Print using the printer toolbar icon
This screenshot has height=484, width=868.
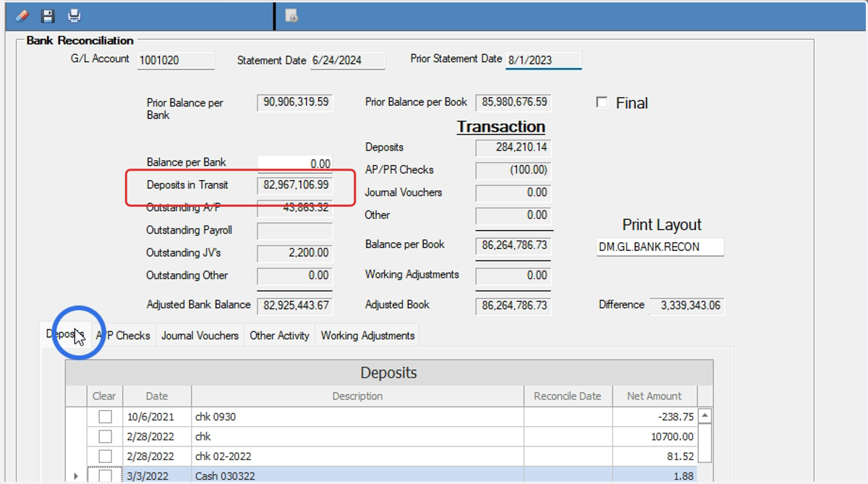pos(74,15)
